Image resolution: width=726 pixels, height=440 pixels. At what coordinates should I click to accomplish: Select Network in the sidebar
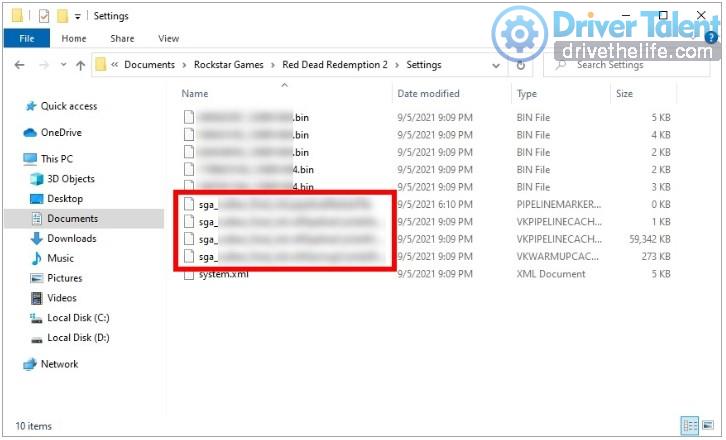click(59, 365)
